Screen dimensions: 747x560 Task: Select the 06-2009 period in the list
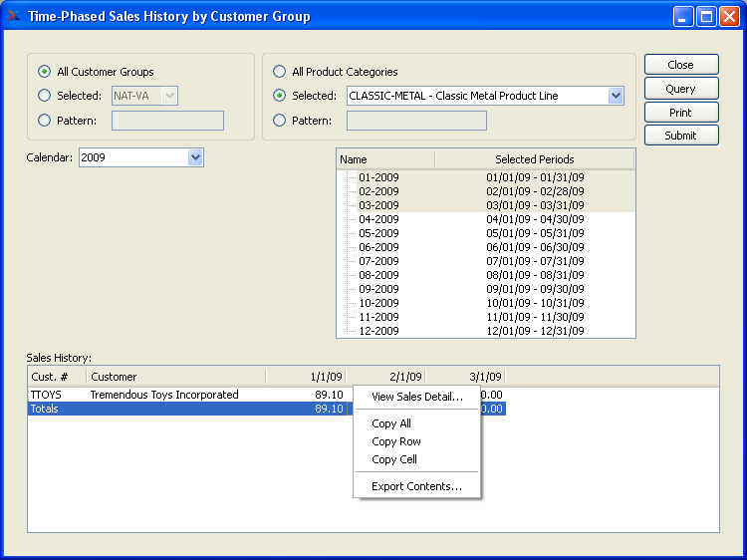click(x=379, y=247)
